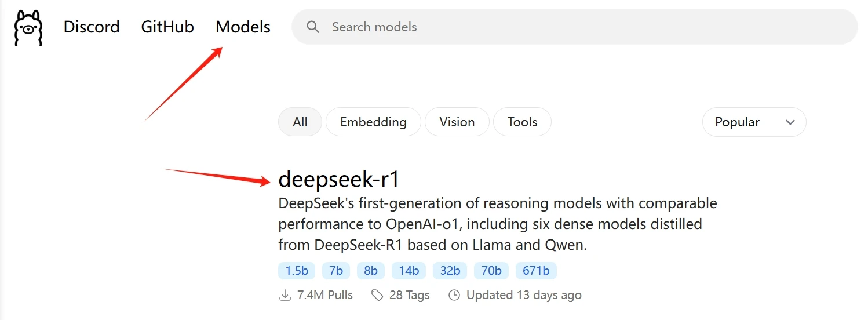Open the Discord link
The image size is (868, 320).
tap(92, 27)
